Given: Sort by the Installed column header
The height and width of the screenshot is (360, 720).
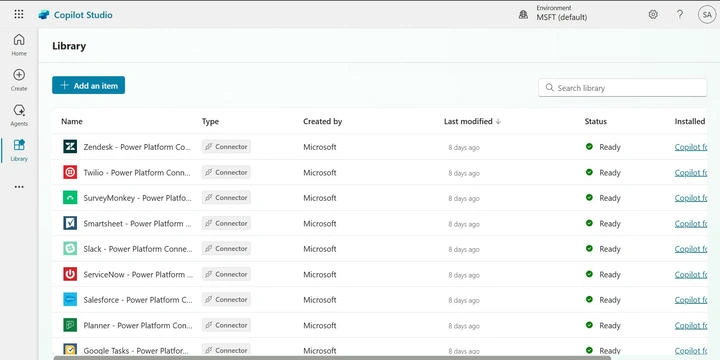Looking at the screenshot, I should click(x=690, y=121).
